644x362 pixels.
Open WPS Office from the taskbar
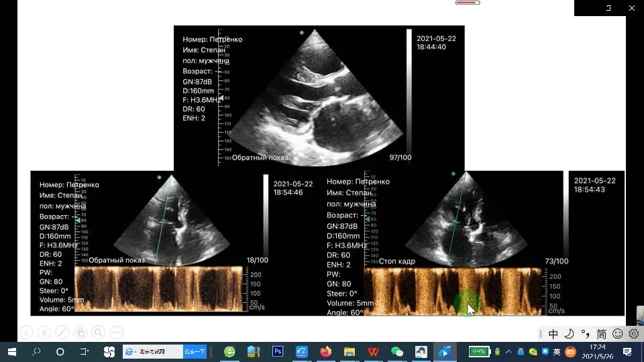(373, 351)
